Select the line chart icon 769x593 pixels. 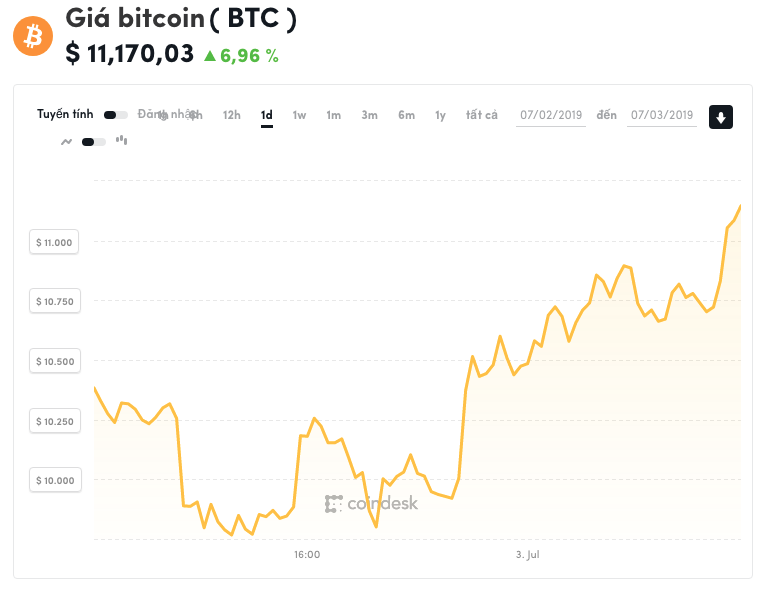click(x=67, y=142)
